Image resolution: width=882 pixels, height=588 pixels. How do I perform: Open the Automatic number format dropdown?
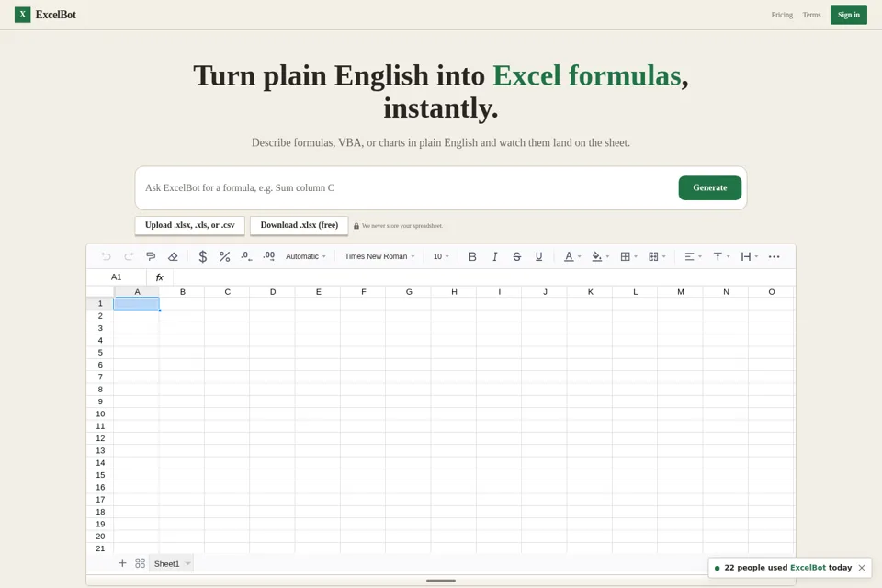tap(305, 256)
